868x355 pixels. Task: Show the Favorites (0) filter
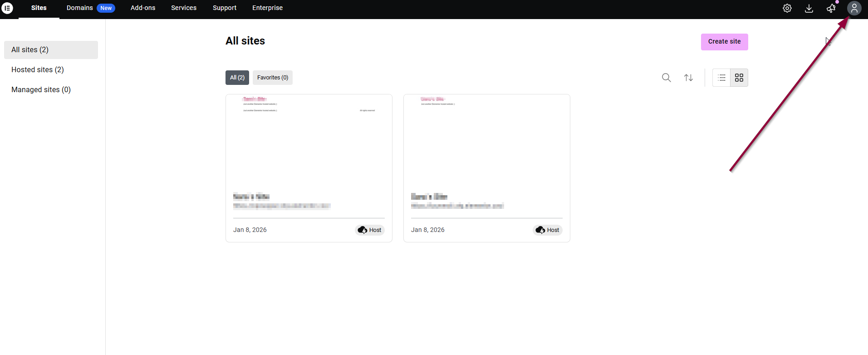coord(272,78)
